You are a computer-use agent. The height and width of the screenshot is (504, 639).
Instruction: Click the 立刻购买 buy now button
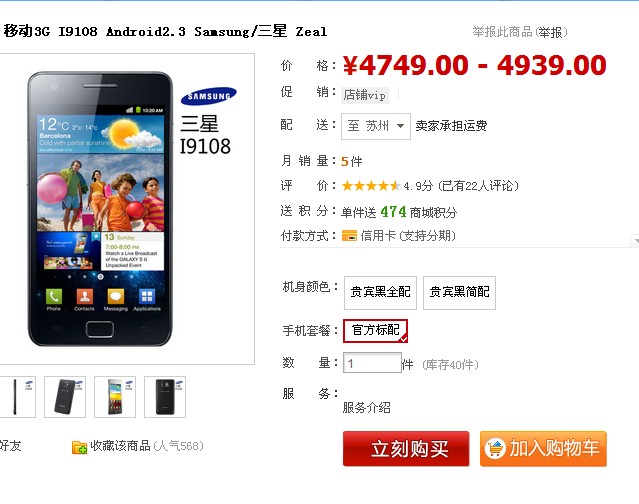coord(406,449)
